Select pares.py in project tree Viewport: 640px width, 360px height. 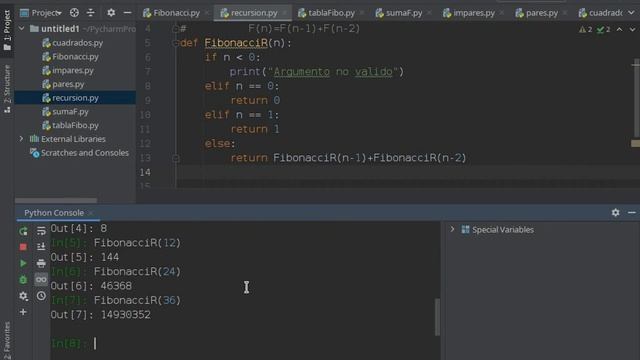(x=68, y=84)
